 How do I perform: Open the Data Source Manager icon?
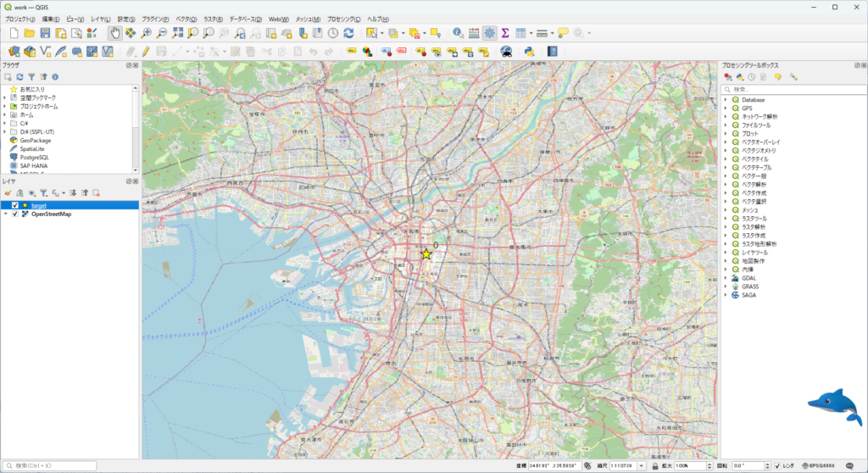[14, 52]
